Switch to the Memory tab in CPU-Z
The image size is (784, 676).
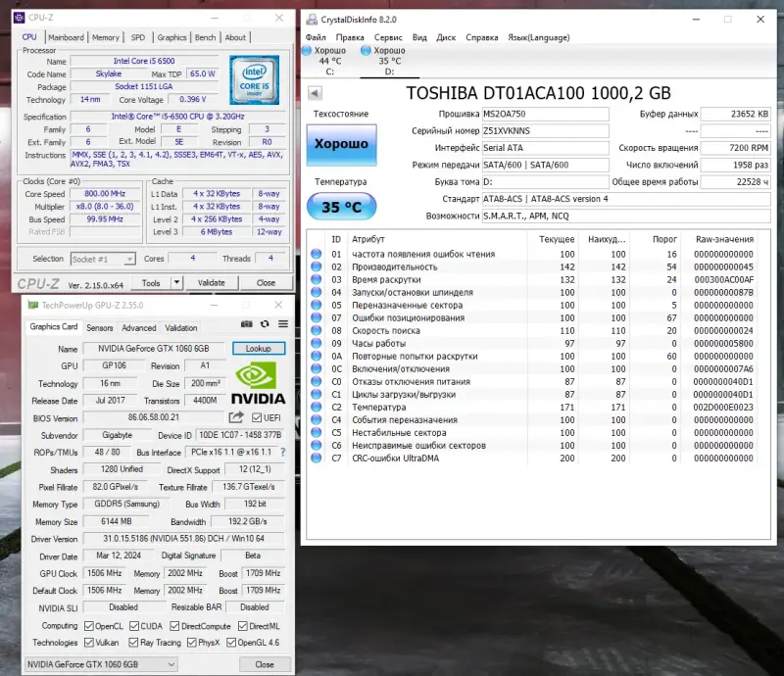click(x=106, y=37)
